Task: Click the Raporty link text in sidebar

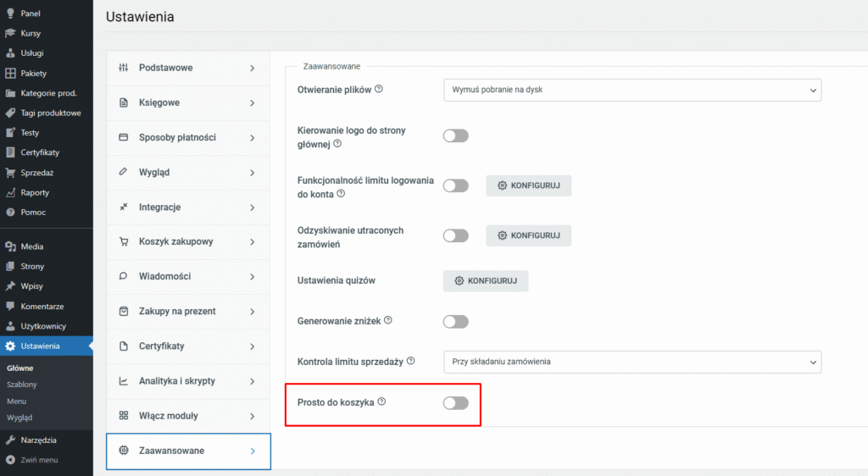Action: click(35, 192)
